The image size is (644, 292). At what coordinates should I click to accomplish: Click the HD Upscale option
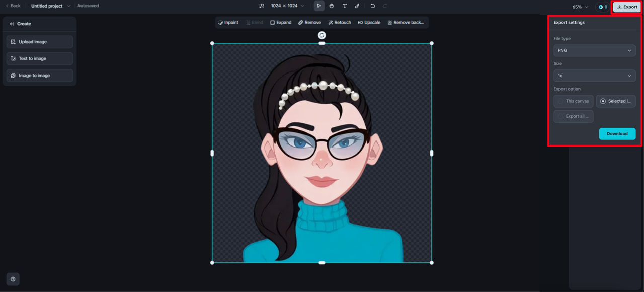(369, 22)
